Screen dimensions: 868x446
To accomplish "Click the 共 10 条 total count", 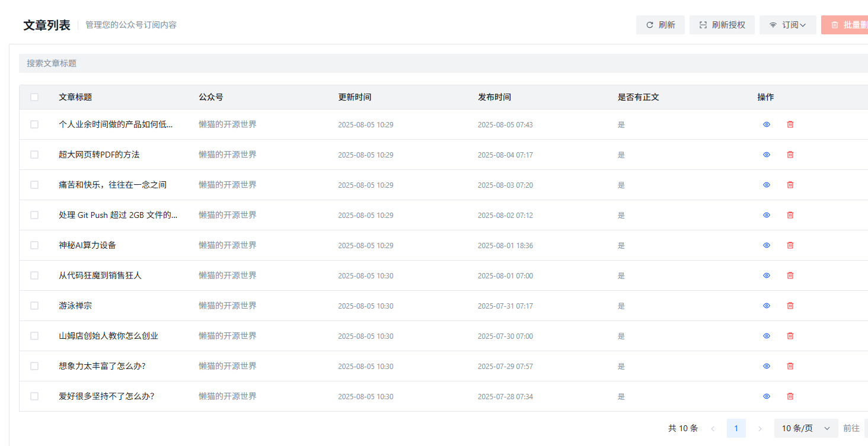I will coord(683,428).
